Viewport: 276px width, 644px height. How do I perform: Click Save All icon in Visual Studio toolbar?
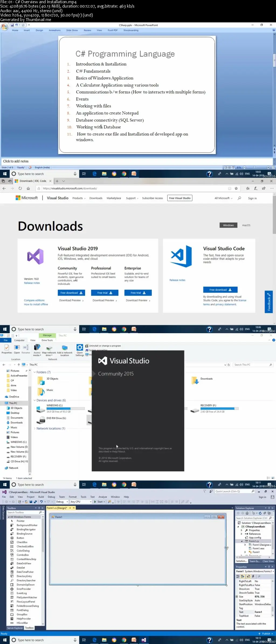[35, 502]
